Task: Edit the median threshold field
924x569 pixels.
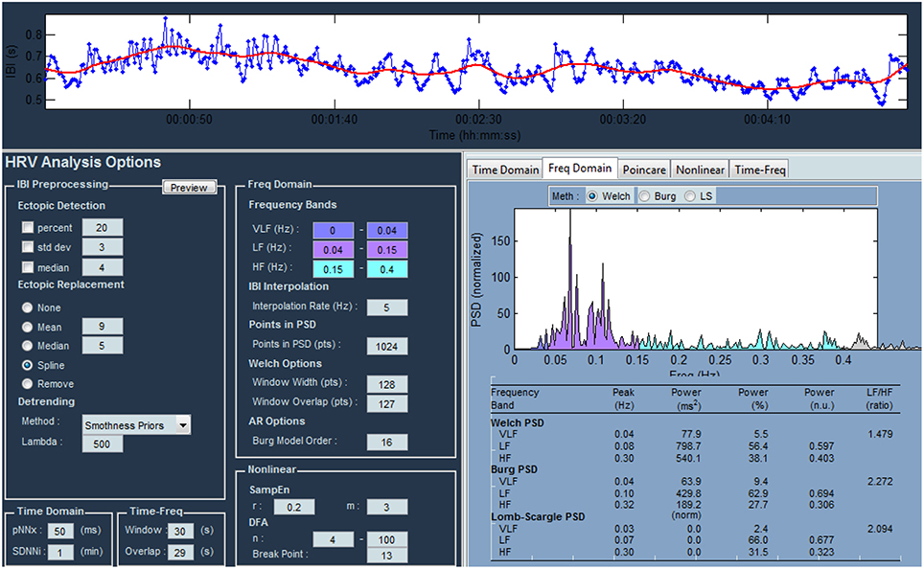Action: 102,267
